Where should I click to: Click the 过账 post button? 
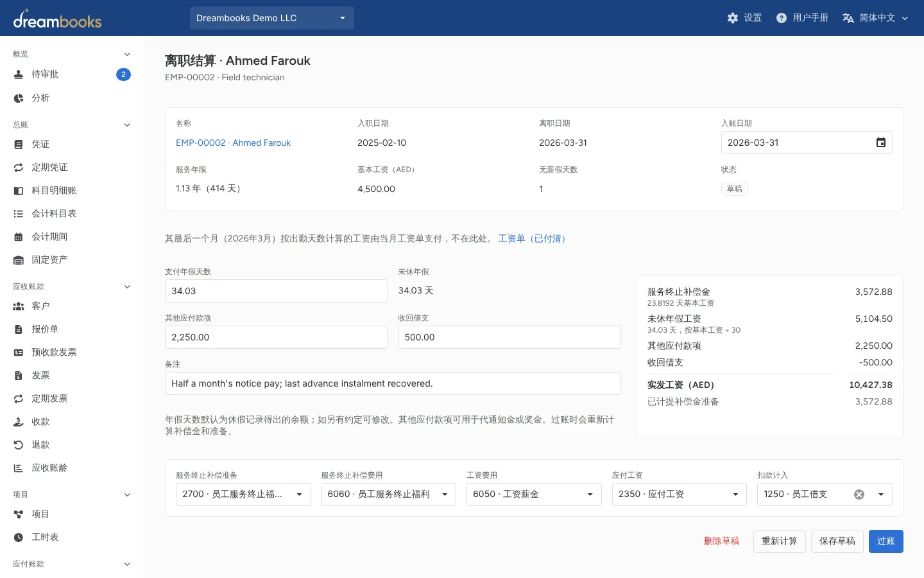pos(886,541)
